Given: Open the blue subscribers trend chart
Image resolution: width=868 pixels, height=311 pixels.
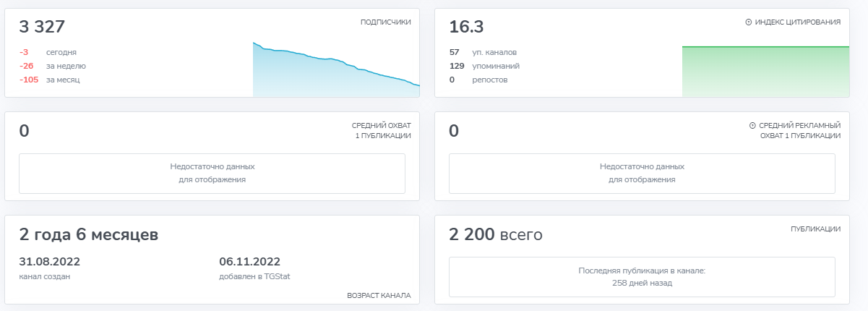Looking at the screenshot, I should pyautogui.click(x=336, y=72).
